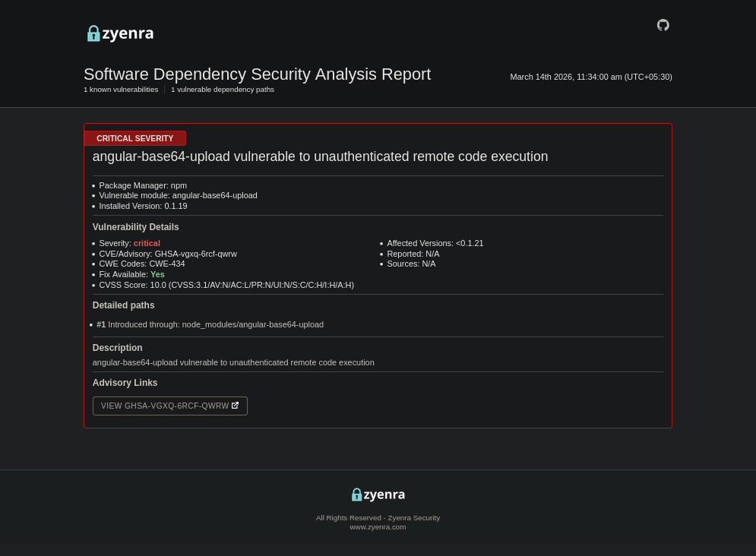Click the green Fix Available Yes value

[x=157, y=275]
